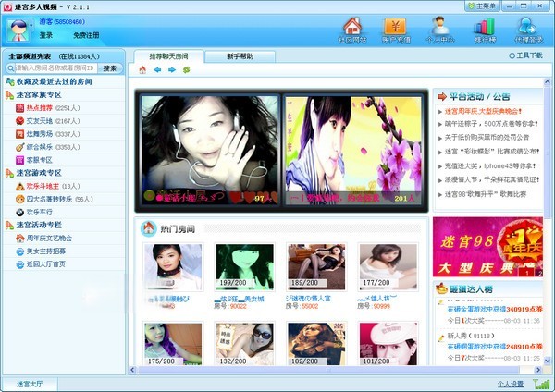Image resolution: width=555 pixels, height=392 pixels.
Task: Collapse the 迷宫活动专栏 group
Action: pyautogui.click(x=9, y=225)
